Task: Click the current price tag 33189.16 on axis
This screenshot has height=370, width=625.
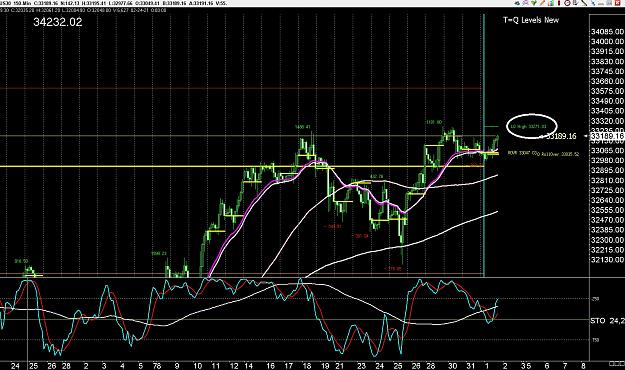Action: click(607, 136)
